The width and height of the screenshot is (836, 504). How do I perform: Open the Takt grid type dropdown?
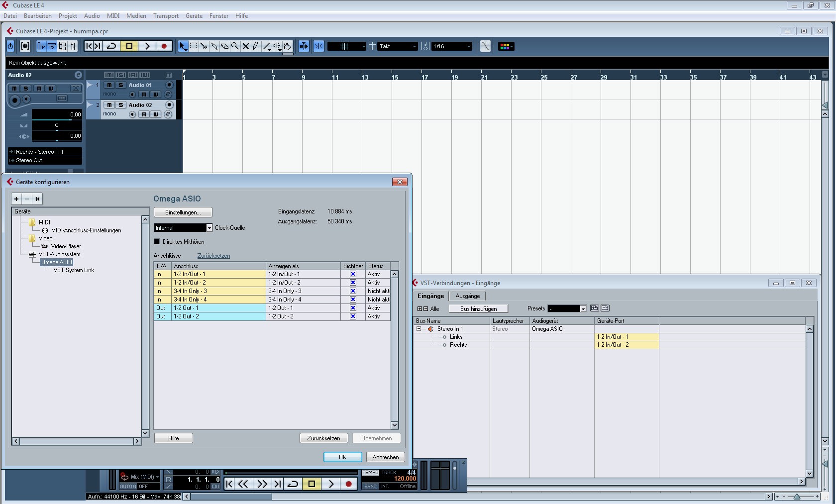tap(398, 46)
